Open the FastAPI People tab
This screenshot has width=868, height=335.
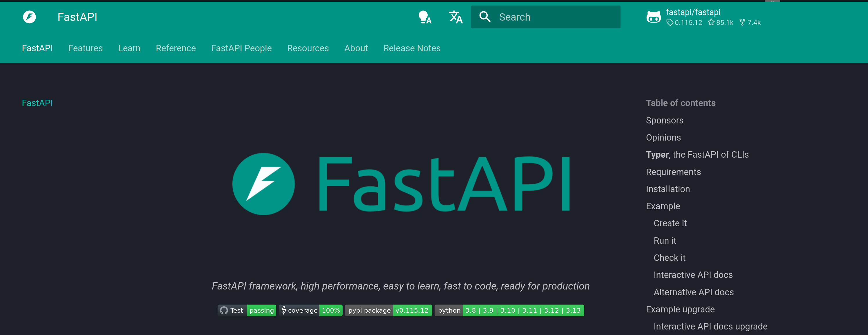click(241, 48)
